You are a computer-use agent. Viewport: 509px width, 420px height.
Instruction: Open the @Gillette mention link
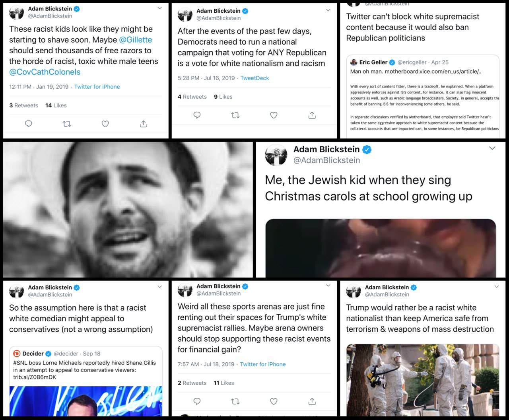pyautogui.click(x=135, y=40)
